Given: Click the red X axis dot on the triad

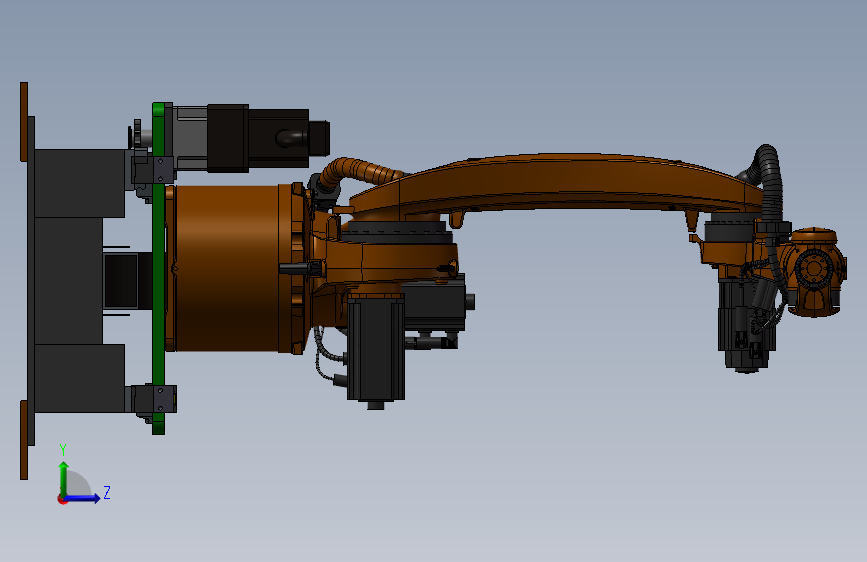Looking at the screenshot, I should tap(62, 499).
